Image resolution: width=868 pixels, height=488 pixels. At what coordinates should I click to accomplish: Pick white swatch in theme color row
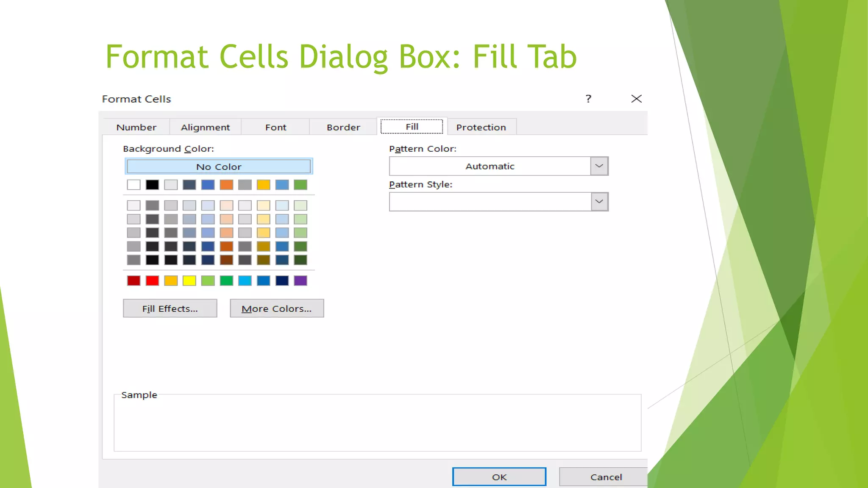pos(134,185)
